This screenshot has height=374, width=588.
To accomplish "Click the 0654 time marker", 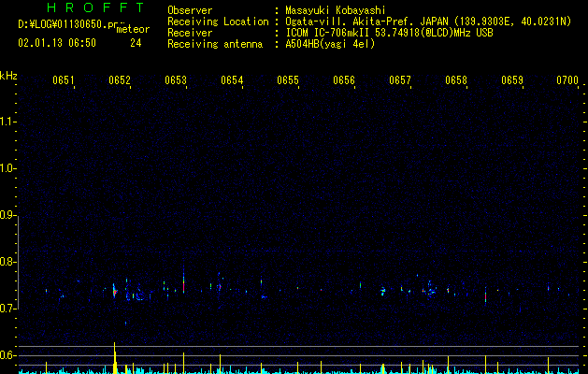I will [x=232, y=79].
